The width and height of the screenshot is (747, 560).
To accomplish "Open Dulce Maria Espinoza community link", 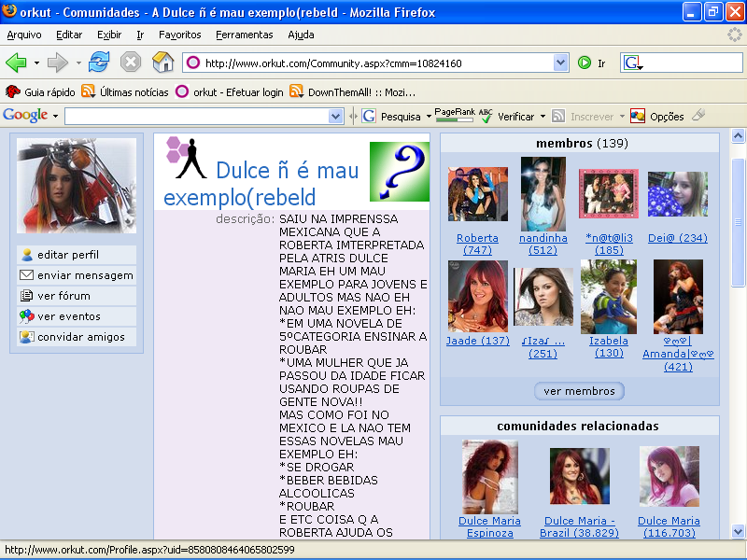I will (x=489, y=526).
